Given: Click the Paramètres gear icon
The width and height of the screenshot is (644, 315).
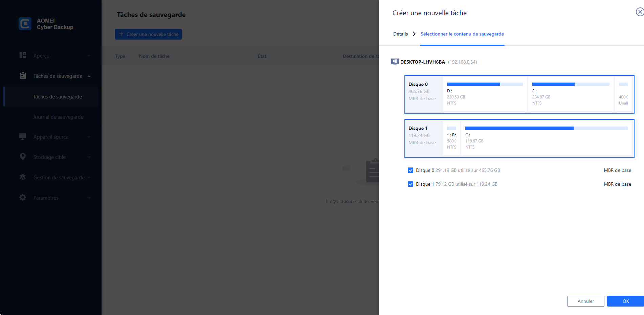Looking at the screenshot, I should (x=23, y=197).
